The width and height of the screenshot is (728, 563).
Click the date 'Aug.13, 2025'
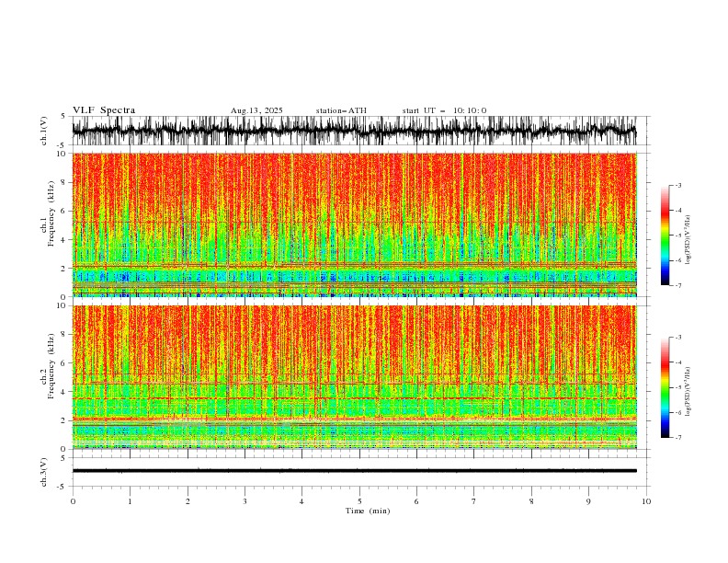pos(256,110)
